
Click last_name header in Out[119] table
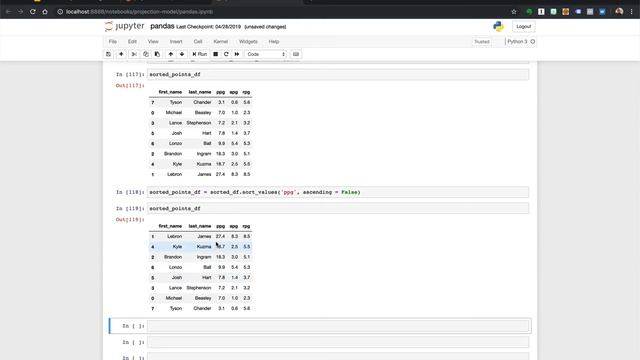click(200, 226)
